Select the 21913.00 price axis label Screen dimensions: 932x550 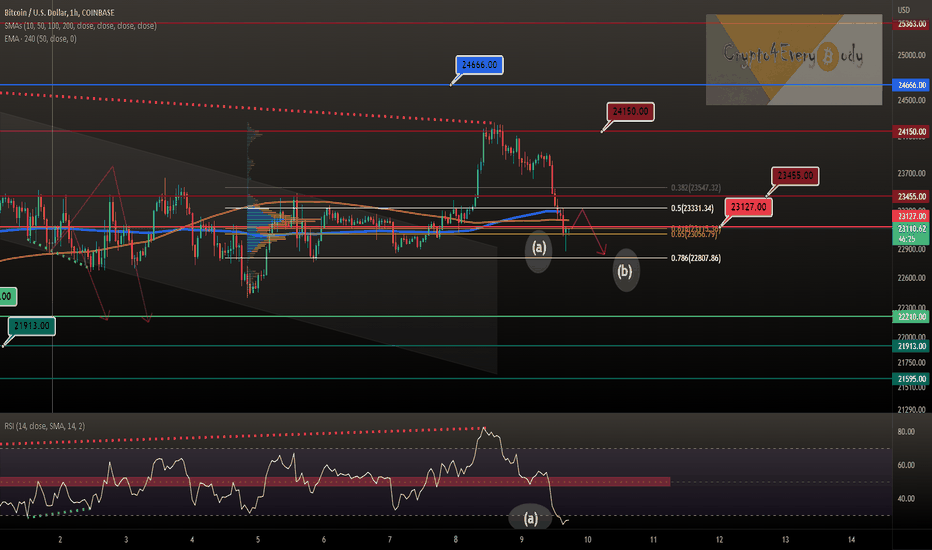[x=912, y=346]
